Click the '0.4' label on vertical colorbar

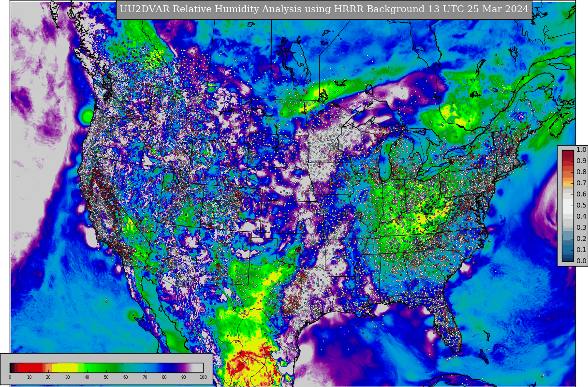[581, 217]
